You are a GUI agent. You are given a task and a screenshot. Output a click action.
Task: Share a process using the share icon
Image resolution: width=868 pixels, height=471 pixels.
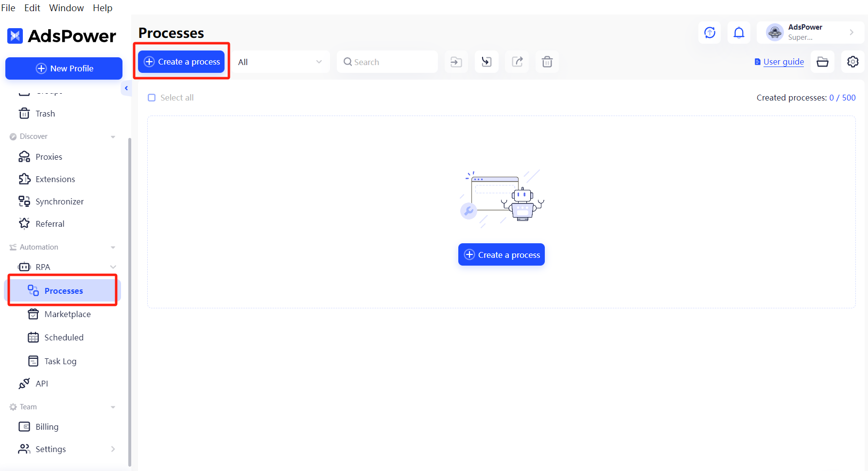pos(517,62)
